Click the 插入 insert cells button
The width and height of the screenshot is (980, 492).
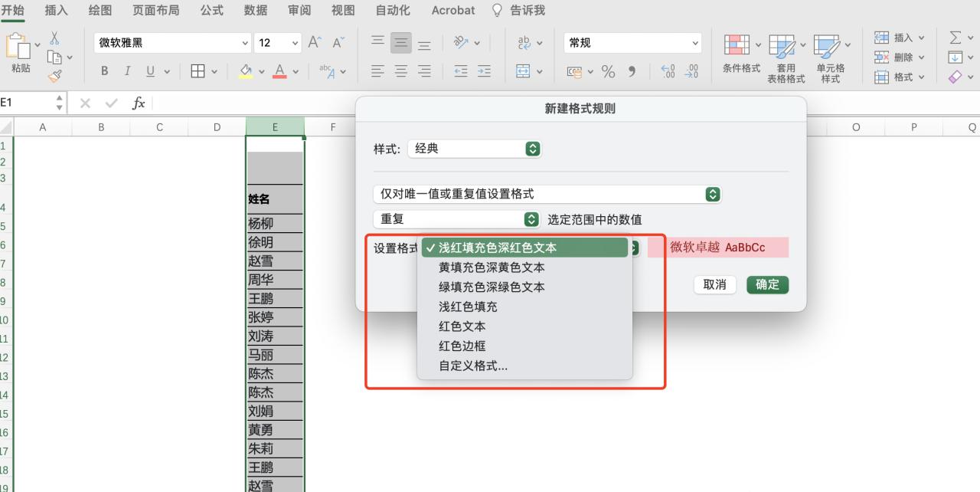click(x=900, y=38)
